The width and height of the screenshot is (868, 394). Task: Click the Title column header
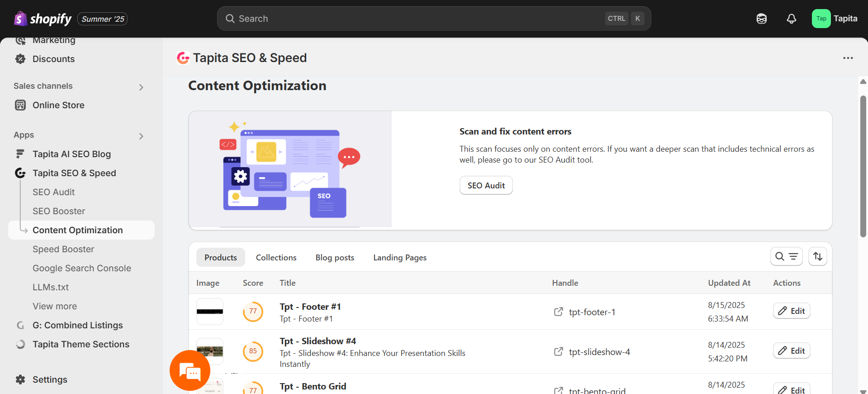[288, 283]
